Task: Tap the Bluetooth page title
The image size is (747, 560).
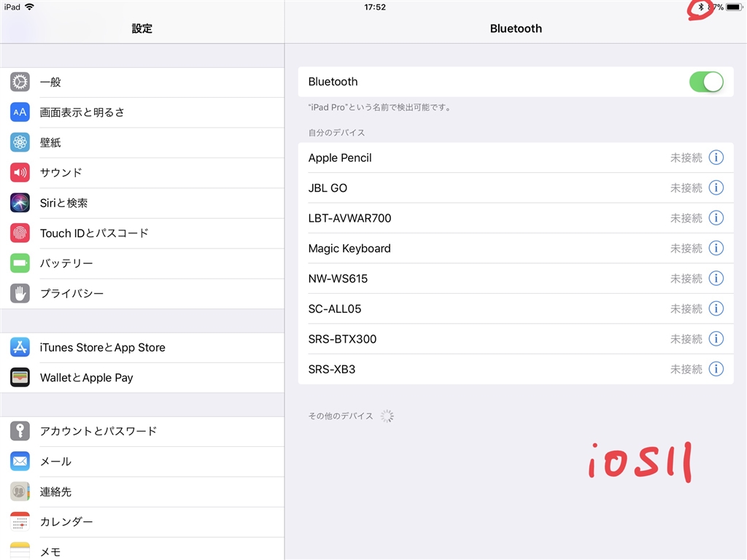Action: tap(516, 28)
